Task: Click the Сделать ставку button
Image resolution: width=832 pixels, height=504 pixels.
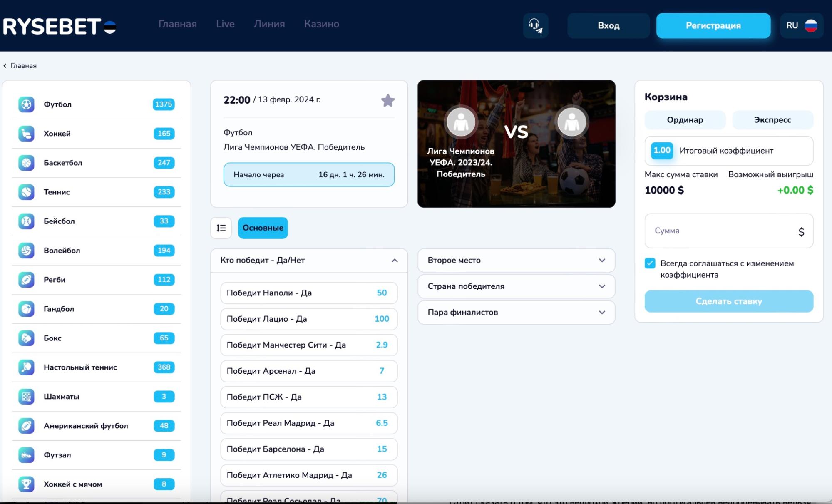Action: 729,301
